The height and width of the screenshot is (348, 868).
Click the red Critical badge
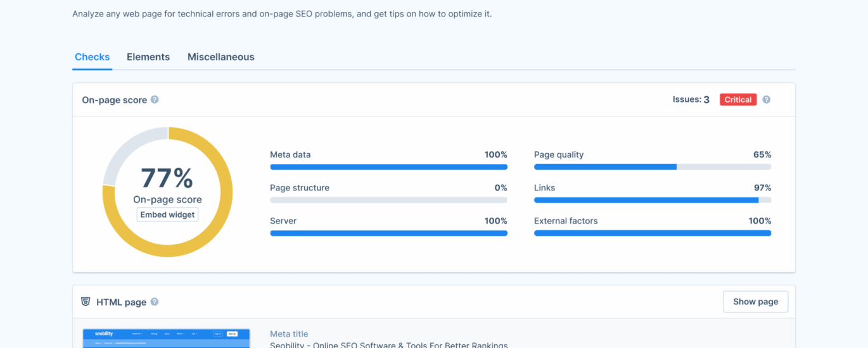pos(738,100)
